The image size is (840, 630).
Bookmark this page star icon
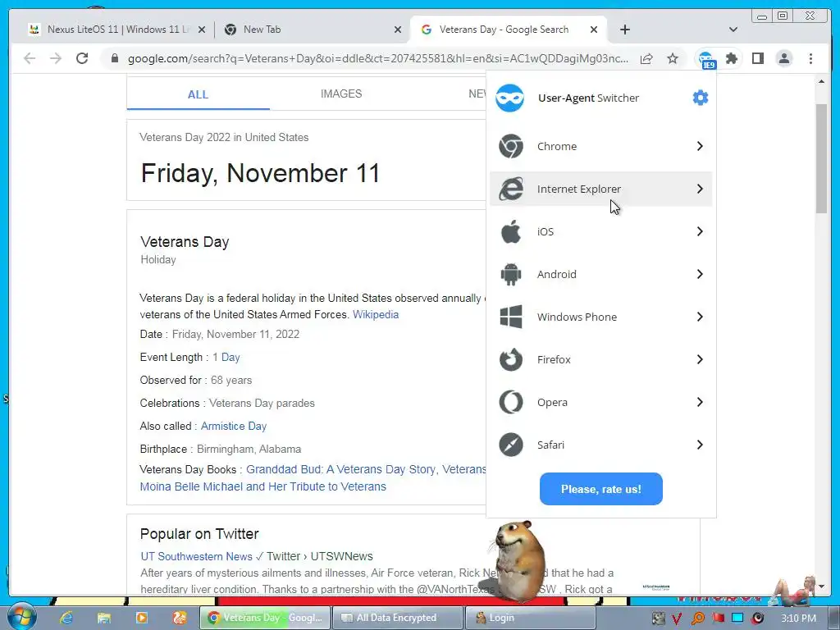(673, 58)
